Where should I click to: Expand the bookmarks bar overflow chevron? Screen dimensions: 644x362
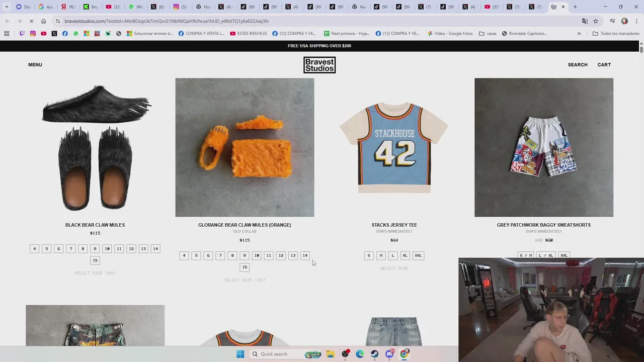point(579,34)
